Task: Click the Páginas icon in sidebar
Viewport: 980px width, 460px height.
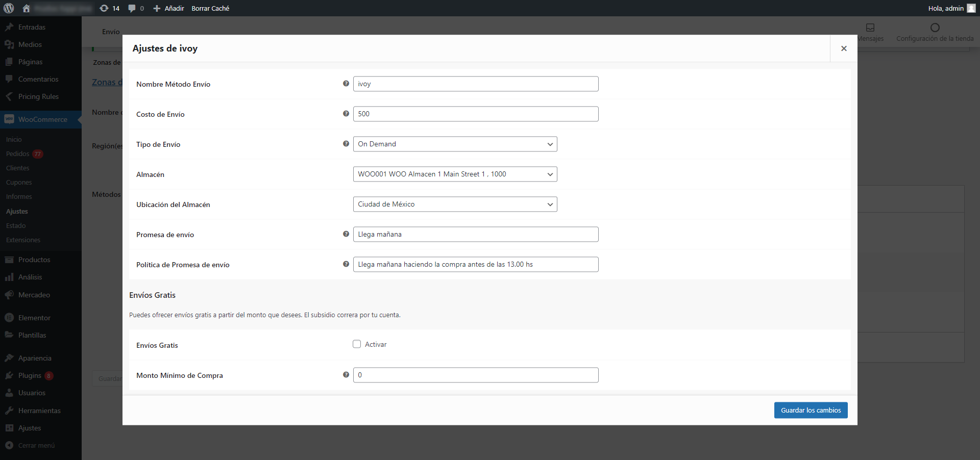Action: point(9,62)
